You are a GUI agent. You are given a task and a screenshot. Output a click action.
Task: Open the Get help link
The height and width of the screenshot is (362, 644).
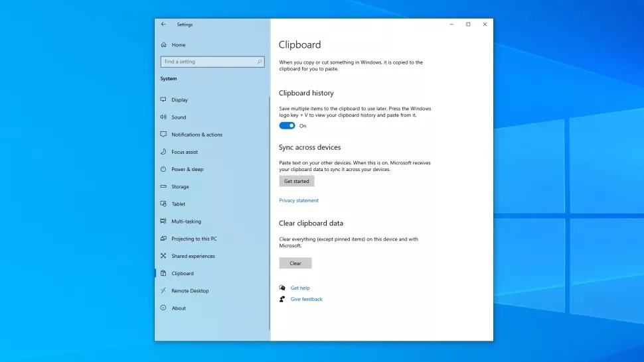[300, 288]
